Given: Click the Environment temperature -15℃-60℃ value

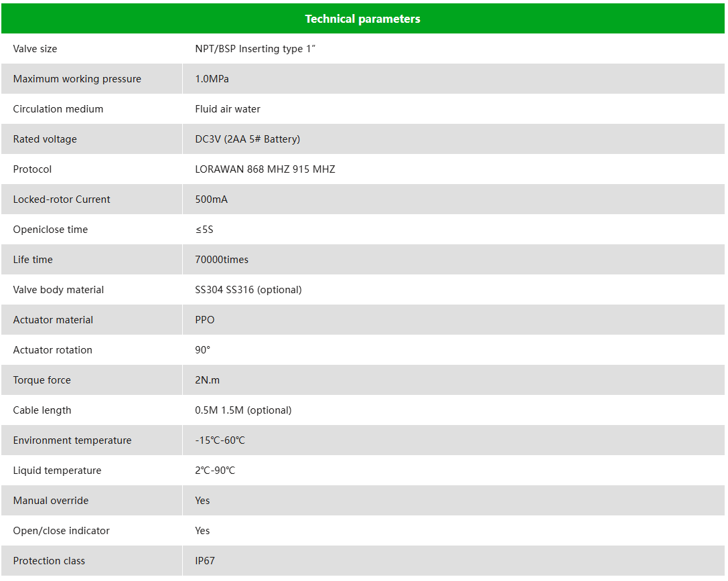Looking at the screenshot, I should tap(220, 440).
